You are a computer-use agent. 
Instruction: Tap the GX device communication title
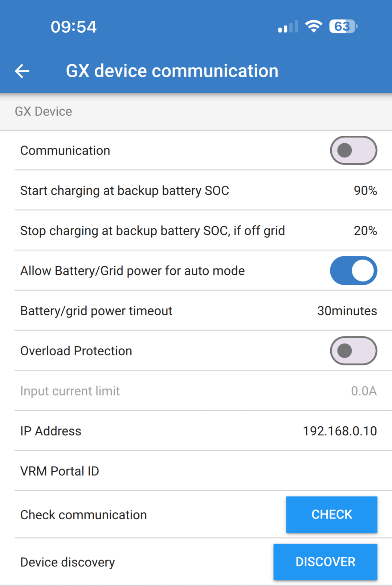(172, 71)
